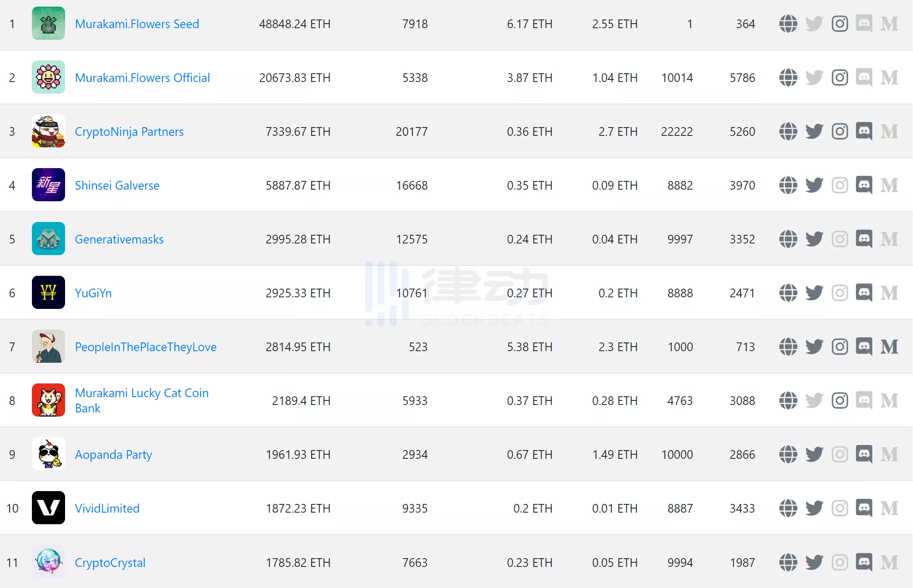Click the PeopleInThePlaceTheyLove avatar thumbnail

pyautogui.click(x=48, y=346)
